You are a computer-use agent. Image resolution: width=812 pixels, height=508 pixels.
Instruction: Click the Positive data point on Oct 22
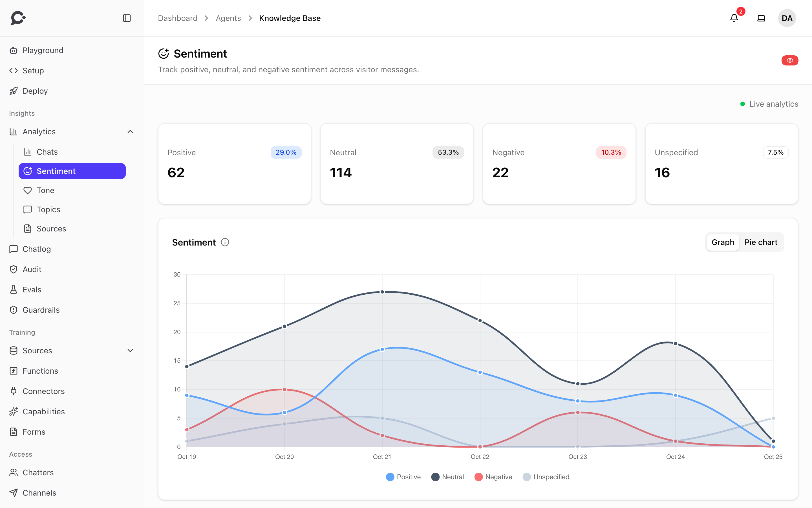pyautogui.click(x=480, y=372)
